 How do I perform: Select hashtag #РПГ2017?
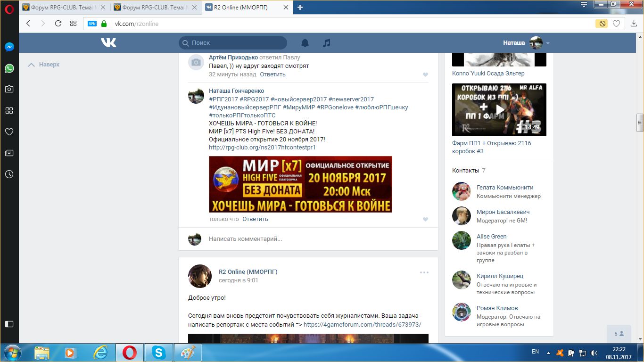tap(223, 99)
